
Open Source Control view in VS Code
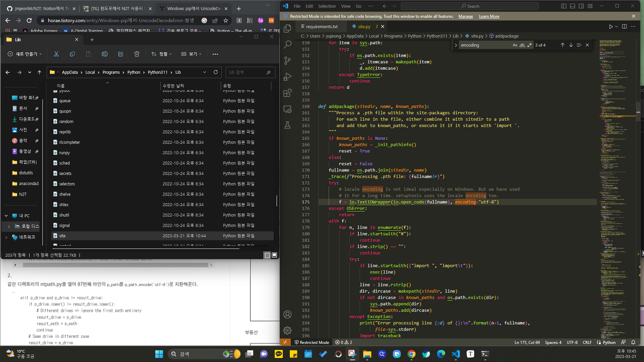287,60
